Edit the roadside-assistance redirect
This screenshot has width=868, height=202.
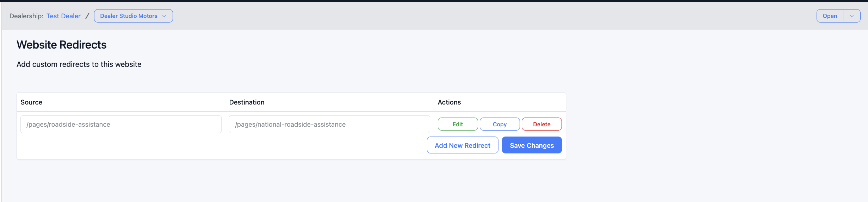tap(458, 124)
